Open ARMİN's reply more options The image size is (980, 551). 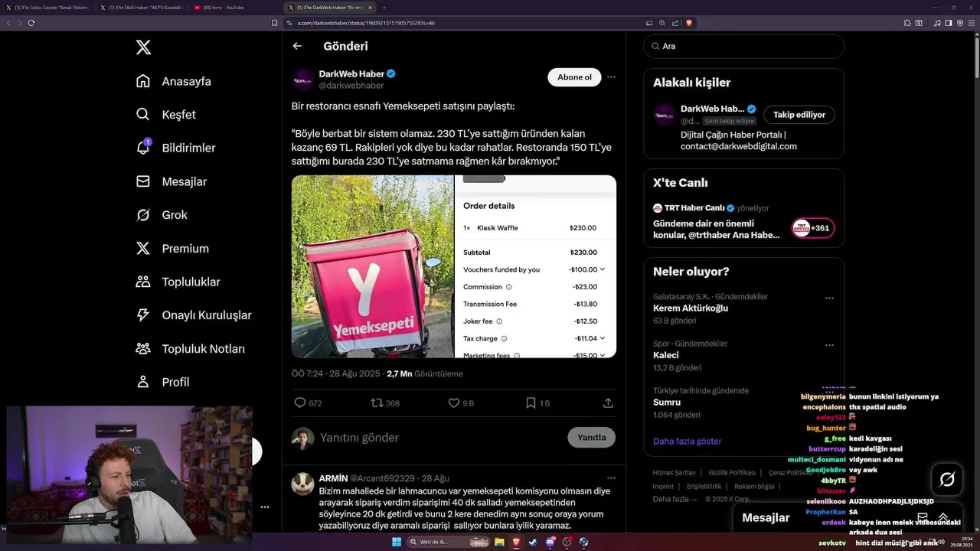point(611,478)
